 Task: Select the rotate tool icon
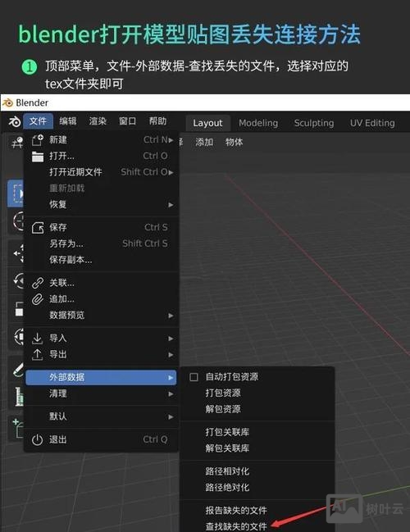pyautogui.click(x=17, y=281)
